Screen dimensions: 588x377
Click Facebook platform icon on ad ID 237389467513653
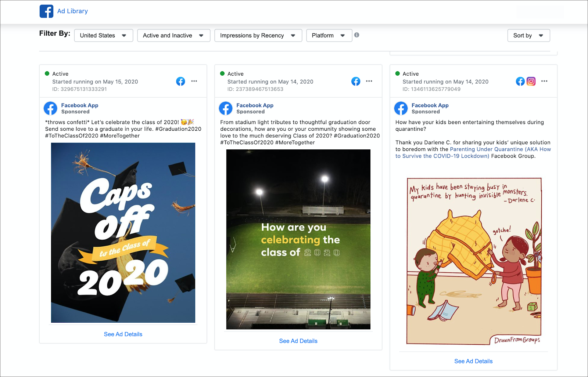[x=356, y=81]
